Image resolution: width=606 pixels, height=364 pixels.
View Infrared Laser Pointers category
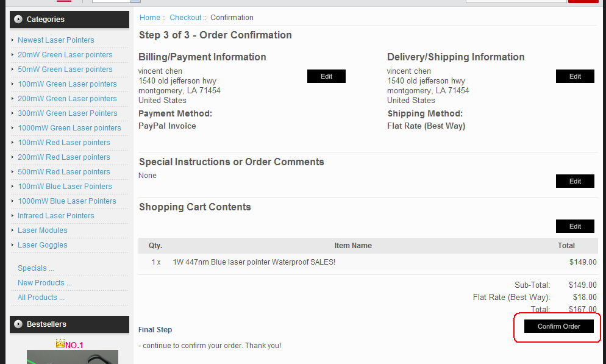(x=56, y=216)
